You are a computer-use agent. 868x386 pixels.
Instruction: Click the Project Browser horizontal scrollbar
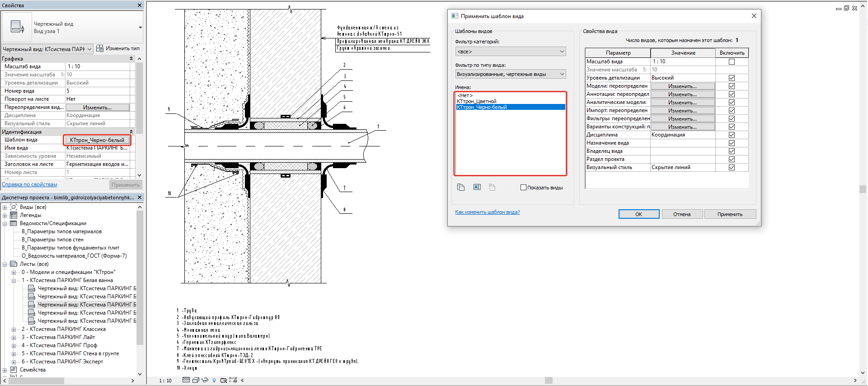point(36,381)
